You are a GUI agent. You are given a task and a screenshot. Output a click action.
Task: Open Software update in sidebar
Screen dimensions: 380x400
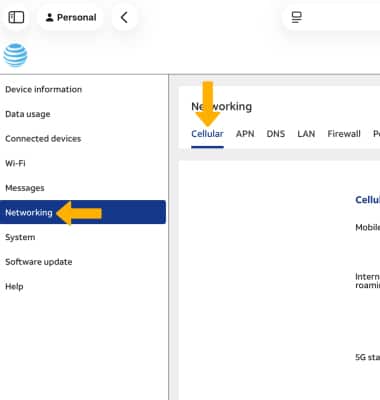[39, 262]
